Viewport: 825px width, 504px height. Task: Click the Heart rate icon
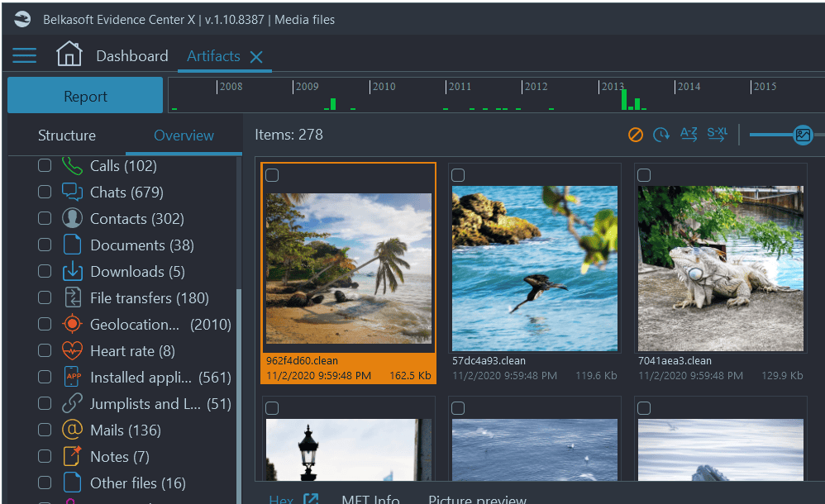click(x=72, y=350)
